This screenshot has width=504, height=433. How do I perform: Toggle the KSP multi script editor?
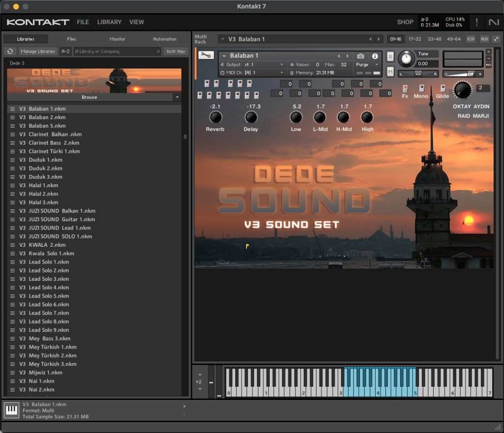[471, 39]
